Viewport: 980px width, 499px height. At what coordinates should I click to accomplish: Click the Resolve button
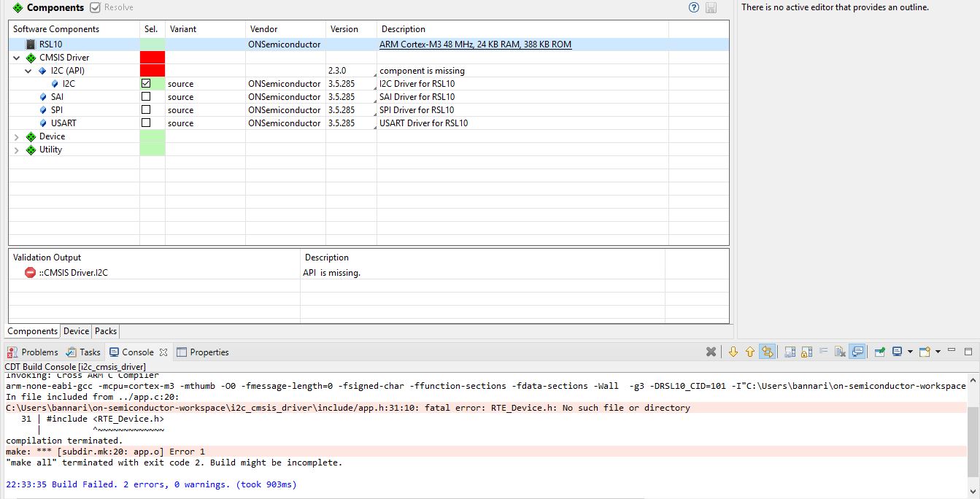[112, 7]
